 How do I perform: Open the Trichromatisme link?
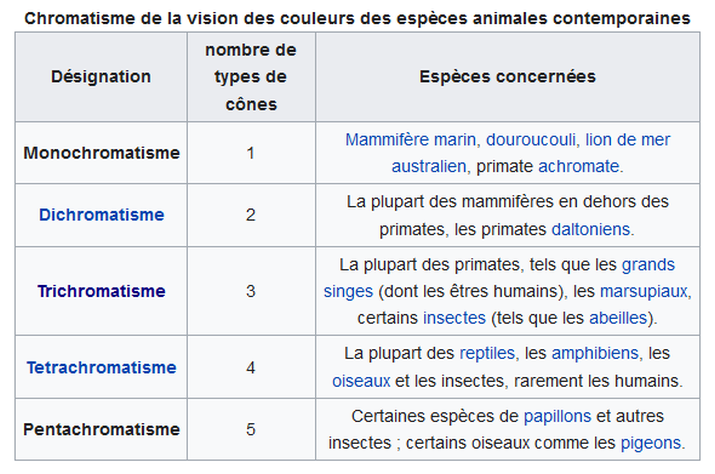pos(101,291)
